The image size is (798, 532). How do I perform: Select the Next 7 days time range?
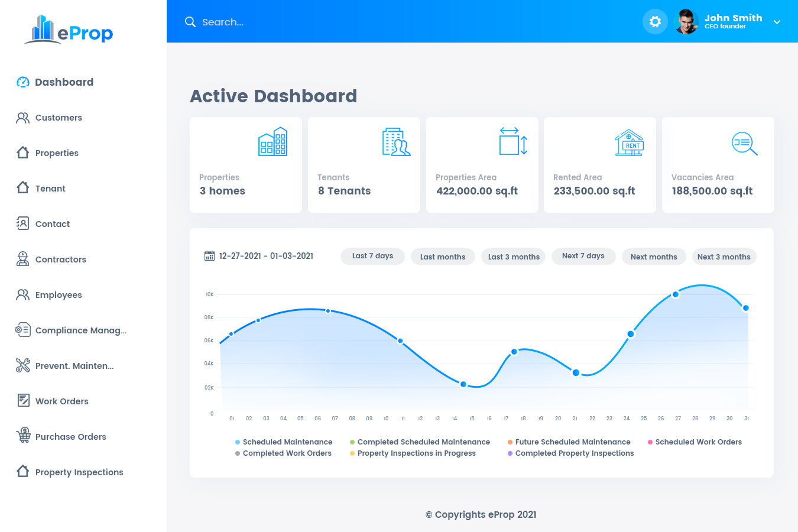click(583, 256)
